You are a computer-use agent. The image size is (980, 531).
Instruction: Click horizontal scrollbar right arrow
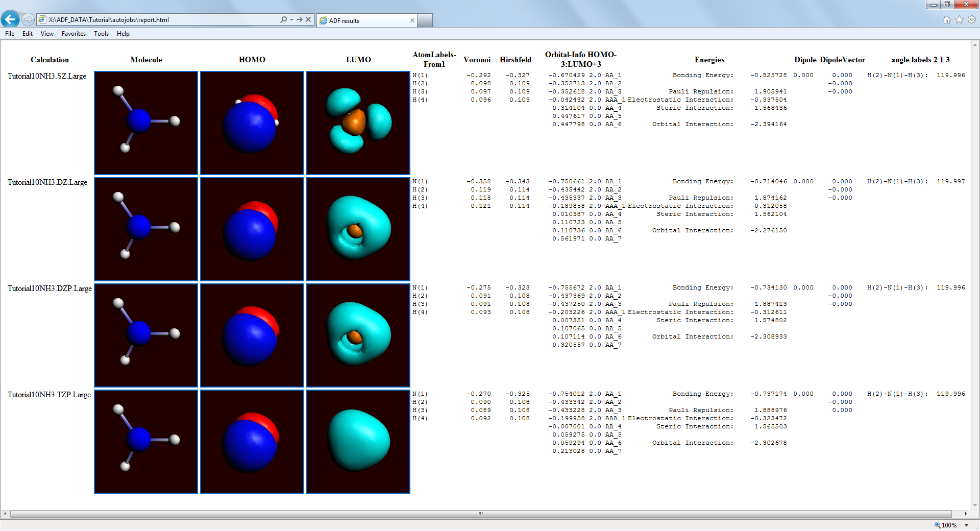[x=966, y=514]
